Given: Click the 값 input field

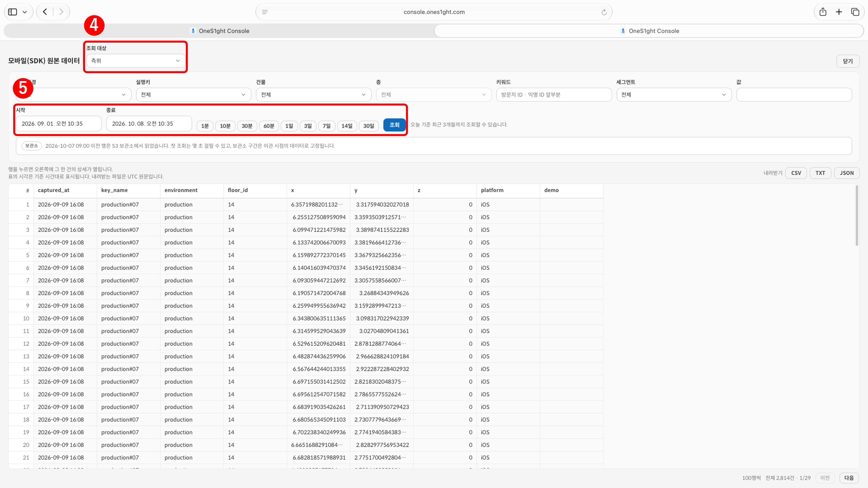Looking at the screenshot, I should coord(794,95).
